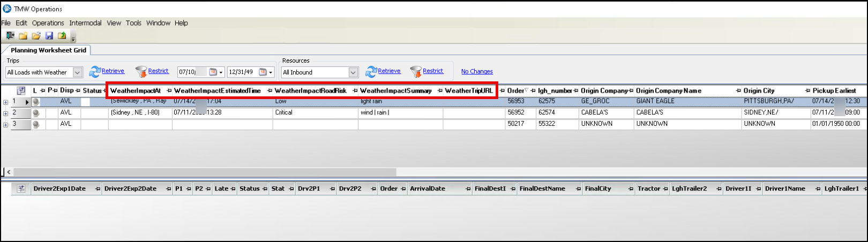The width and height of the screenshot is (868, 242).
Task: Pin the FinalDestName column
Action: pyautogui.click(x=578, y=189)
